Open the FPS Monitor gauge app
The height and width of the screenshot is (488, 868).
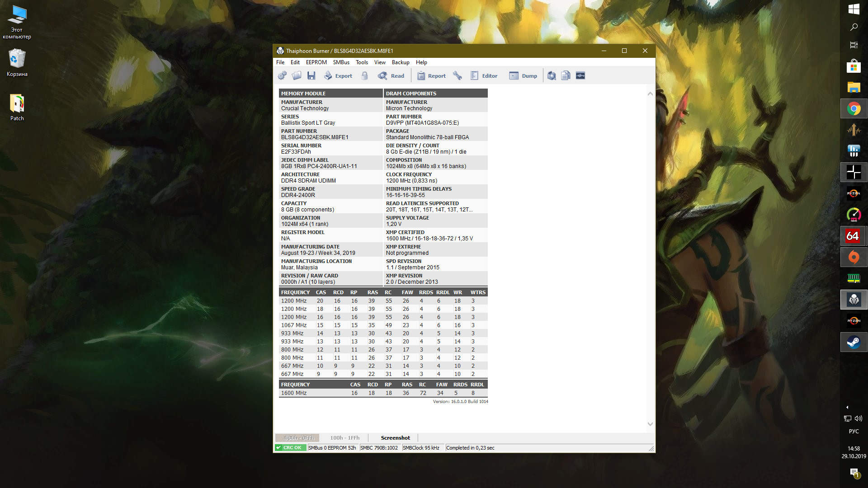854,215
